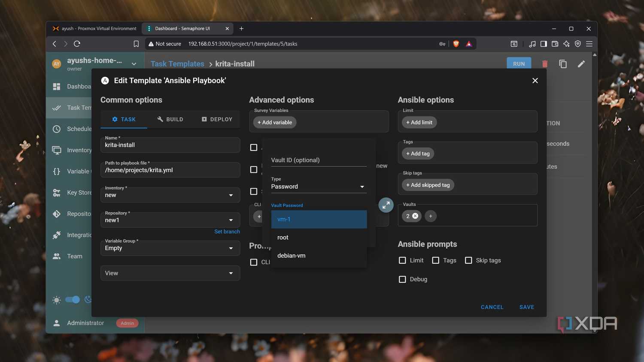The image size is (644, 362).
Task: Select debian-vm from Vault Password list
Action: pos(319,256)
